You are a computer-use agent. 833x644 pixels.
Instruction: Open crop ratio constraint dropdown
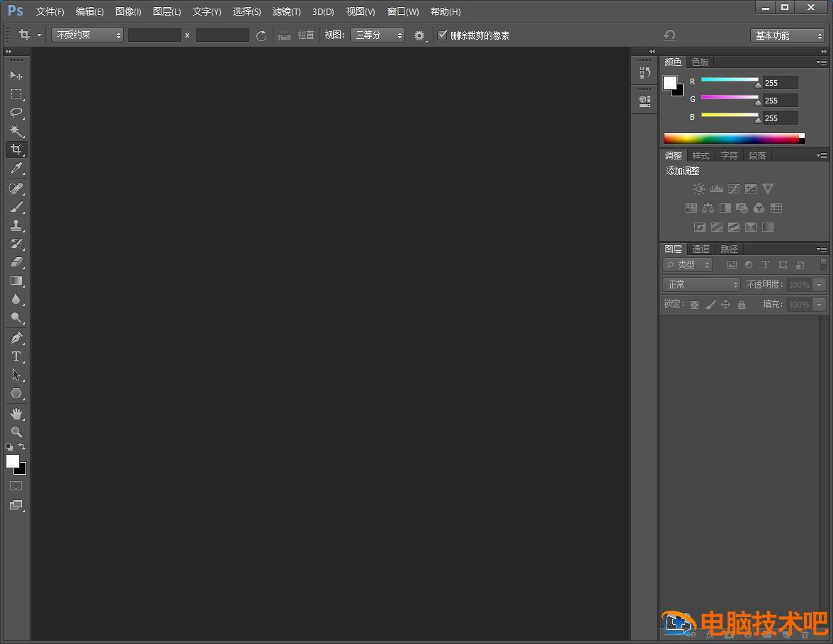click(88, 35)
